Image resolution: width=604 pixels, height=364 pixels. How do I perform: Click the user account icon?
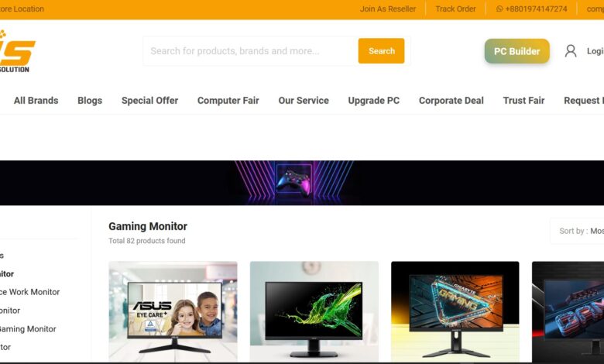point(571,51)
